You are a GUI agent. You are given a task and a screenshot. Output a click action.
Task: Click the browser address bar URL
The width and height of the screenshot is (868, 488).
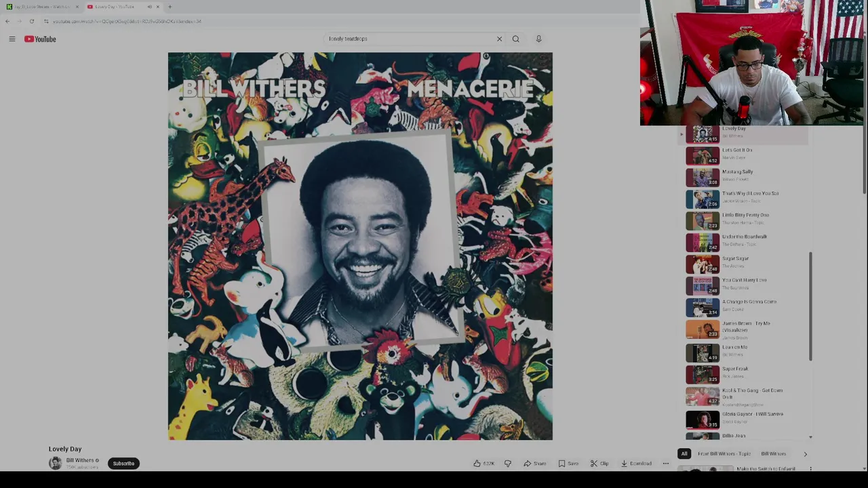127,21
